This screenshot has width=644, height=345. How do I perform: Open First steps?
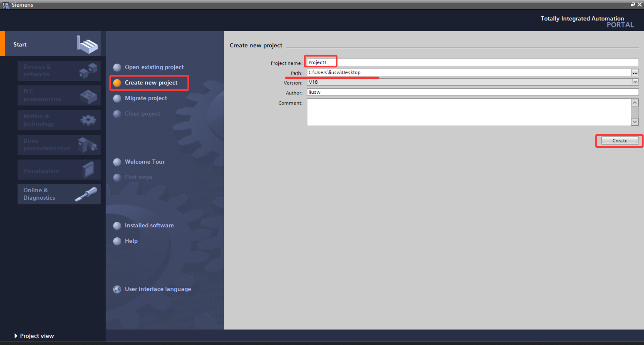click(x=139, y=177)
